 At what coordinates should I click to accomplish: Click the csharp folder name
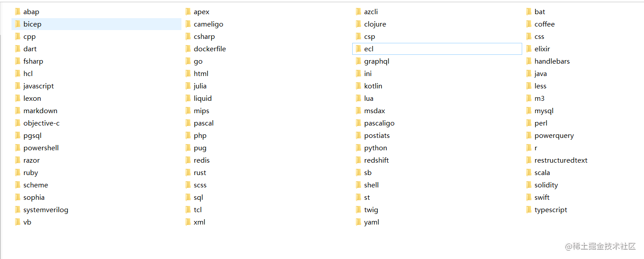[x=204, y=37]
